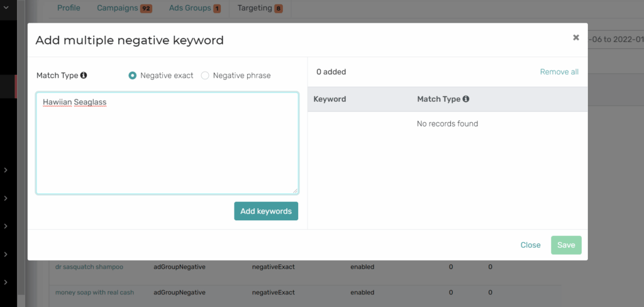
Task: Click the 'No records found' message
Action: point(447,123)
